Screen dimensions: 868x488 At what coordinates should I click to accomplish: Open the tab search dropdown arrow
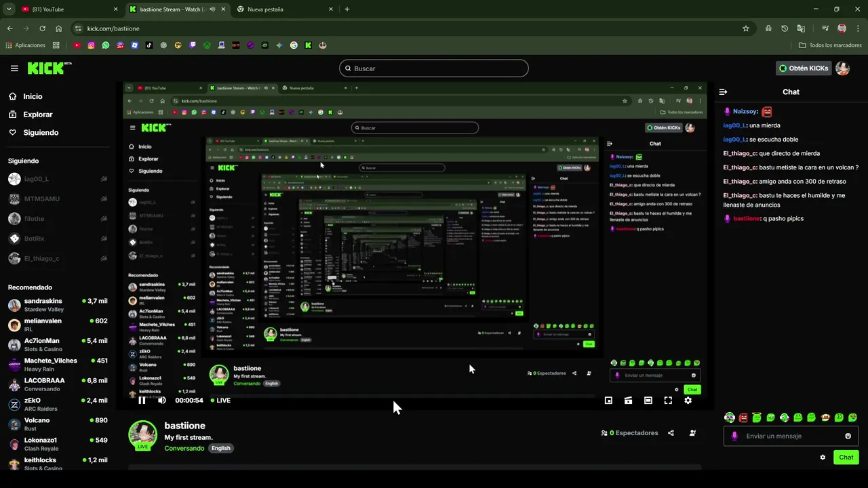pos(9,9)
